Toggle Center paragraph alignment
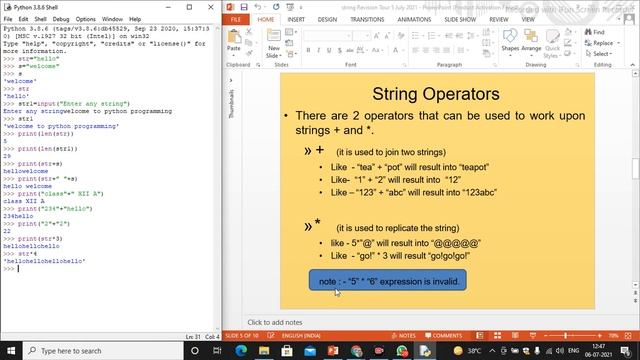Screen dimensions: 640x360 pyautogui.click(x=426, y=50)
